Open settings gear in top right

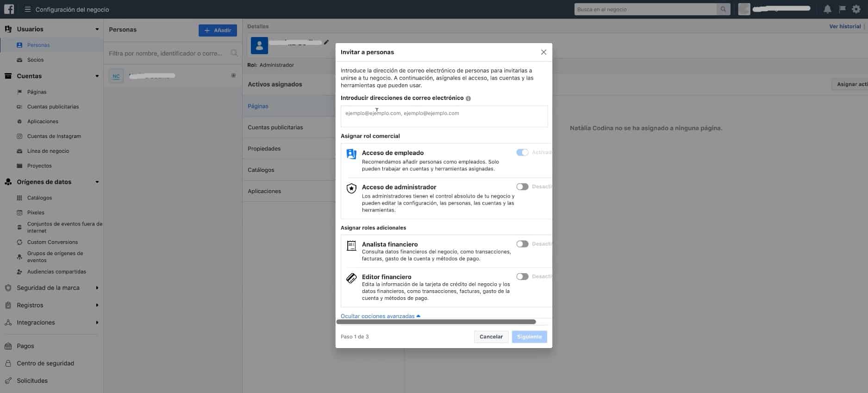click(856, 9)
